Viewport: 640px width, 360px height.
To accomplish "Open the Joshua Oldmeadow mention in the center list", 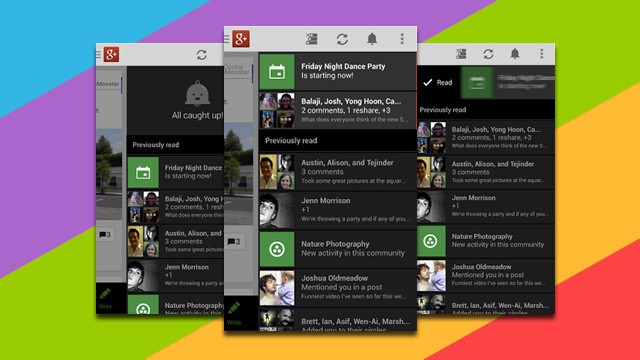I will (x=338, y=287).
